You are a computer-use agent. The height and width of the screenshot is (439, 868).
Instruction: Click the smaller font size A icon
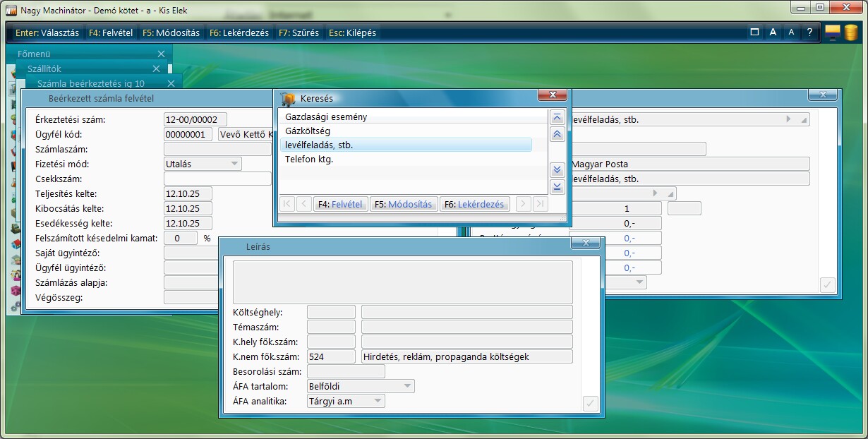(x=791, y=32)
